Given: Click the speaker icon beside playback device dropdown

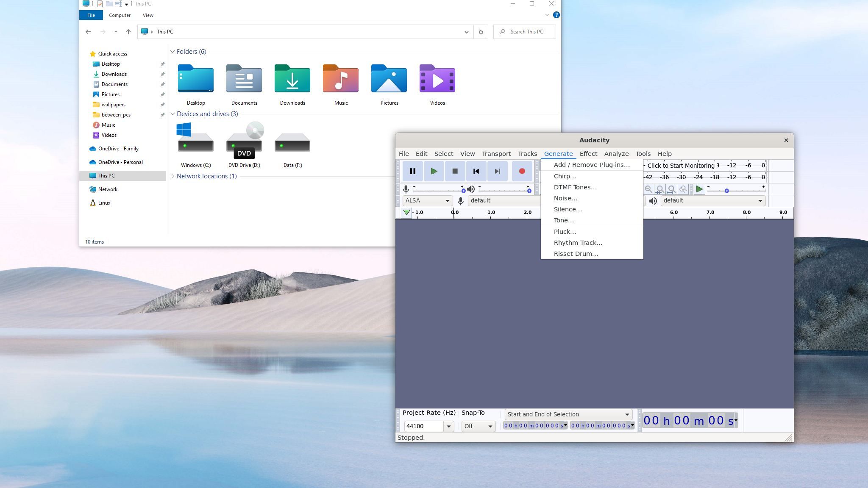Looking at the screenshot, I should point(653,201).
